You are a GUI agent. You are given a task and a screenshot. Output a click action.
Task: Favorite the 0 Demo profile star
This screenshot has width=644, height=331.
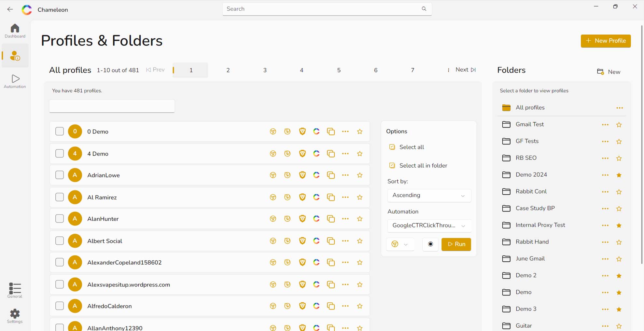[x=360, y=131]
